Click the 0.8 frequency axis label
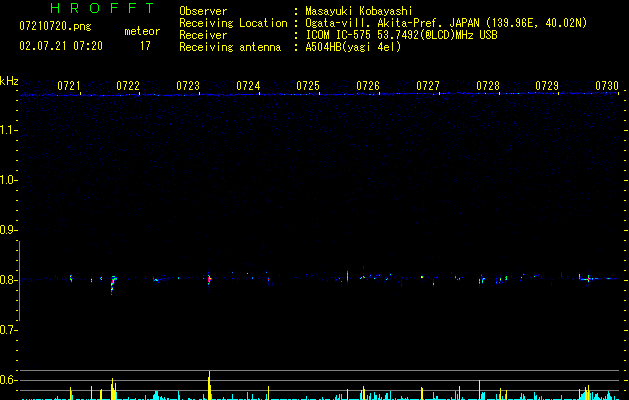 [9, 280]
